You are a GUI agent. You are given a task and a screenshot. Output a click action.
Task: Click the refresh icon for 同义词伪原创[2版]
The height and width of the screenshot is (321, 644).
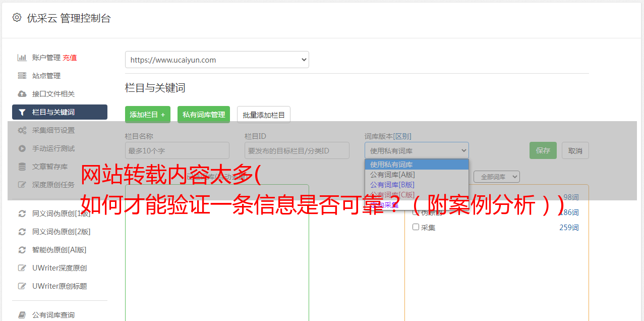point(22,232)
